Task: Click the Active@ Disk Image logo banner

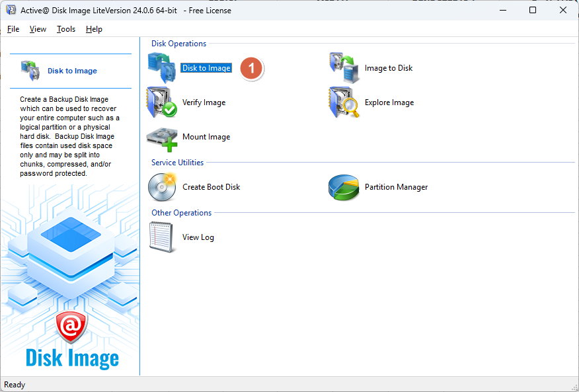Action: pos(71,341)
